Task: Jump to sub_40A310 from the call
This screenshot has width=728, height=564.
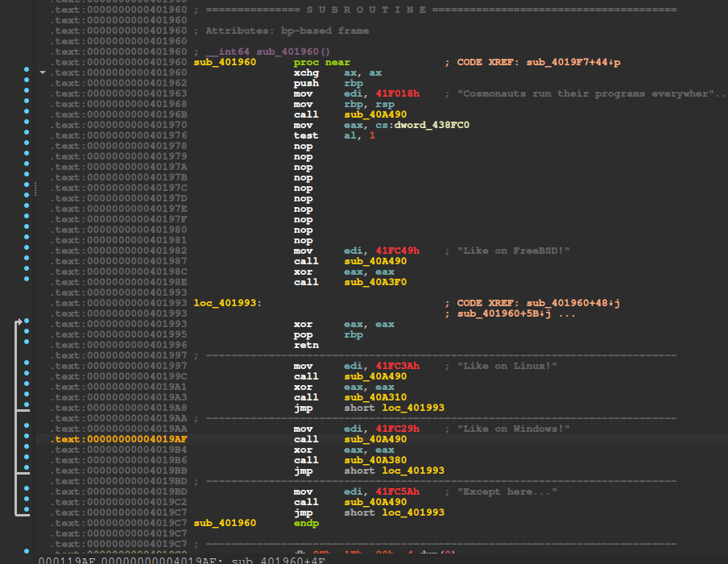Action: (x=374, y=397)
